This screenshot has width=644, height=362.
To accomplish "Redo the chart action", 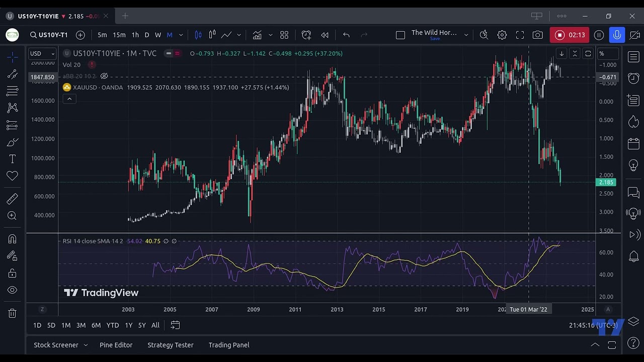I will (364, 35).
